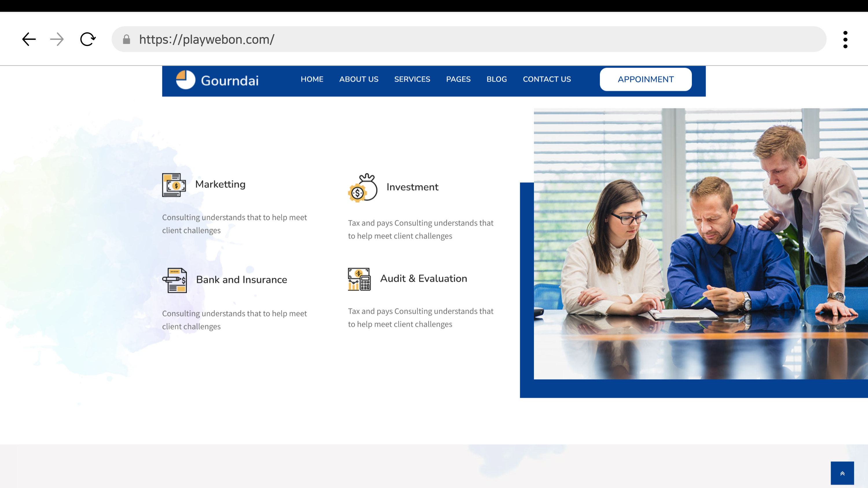Click the padlock site security icon
The width and height of the screenshot is (868, 488).
click(x=126, y=39)
